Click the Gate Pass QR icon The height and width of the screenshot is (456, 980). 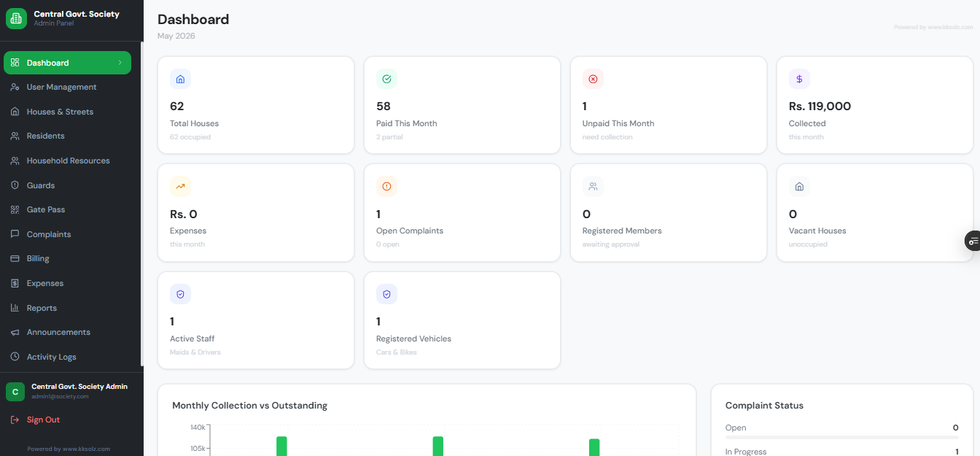coord(15,209)
